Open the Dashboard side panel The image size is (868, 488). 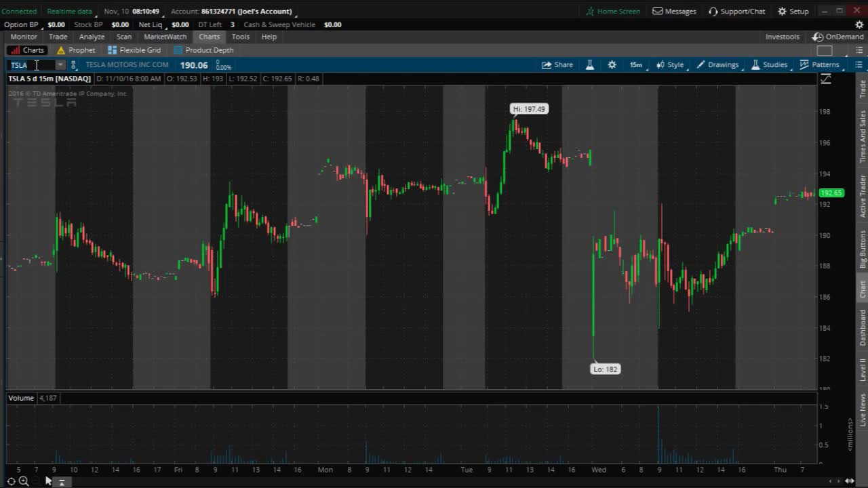[x=863, y=327]
